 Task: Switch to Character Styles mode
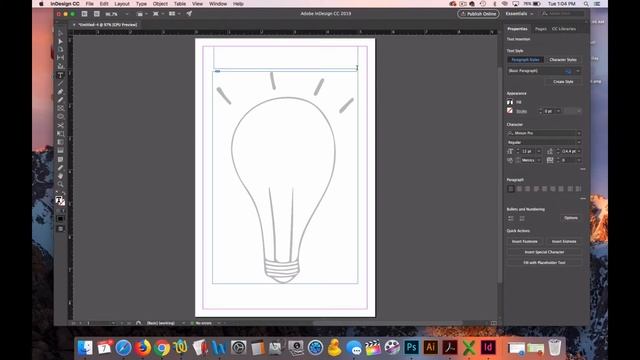click(563, 60)
